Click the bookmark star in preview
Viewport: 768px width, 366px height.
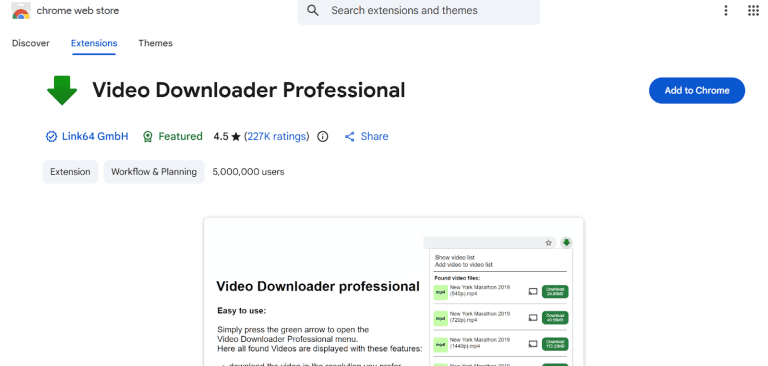(x=549, y=243)
